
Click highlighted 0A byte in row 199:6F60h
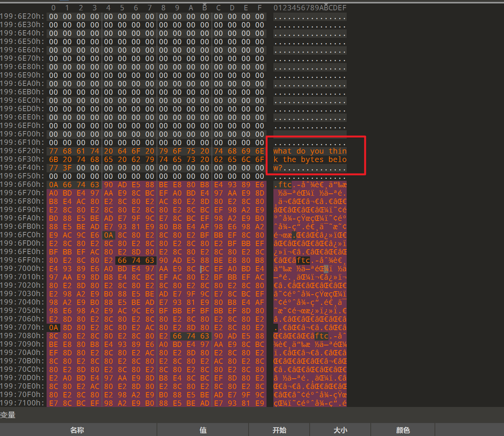53,185
